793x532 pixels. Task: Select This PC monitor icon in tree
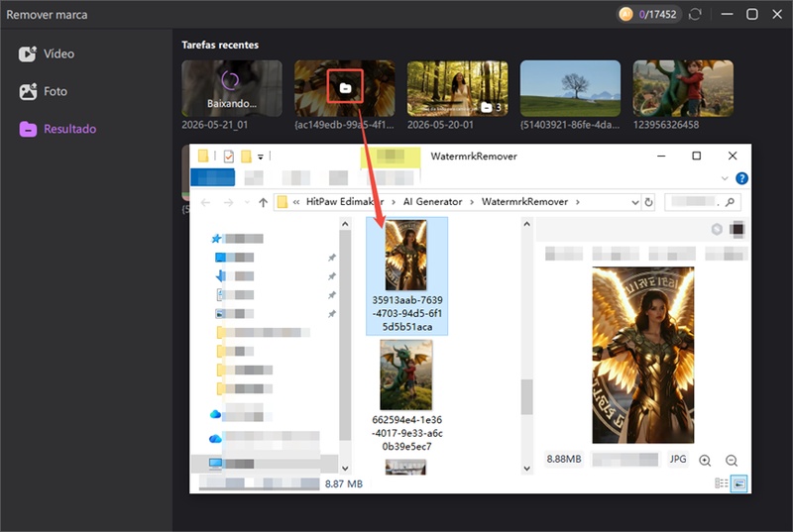tap(215, 464)
